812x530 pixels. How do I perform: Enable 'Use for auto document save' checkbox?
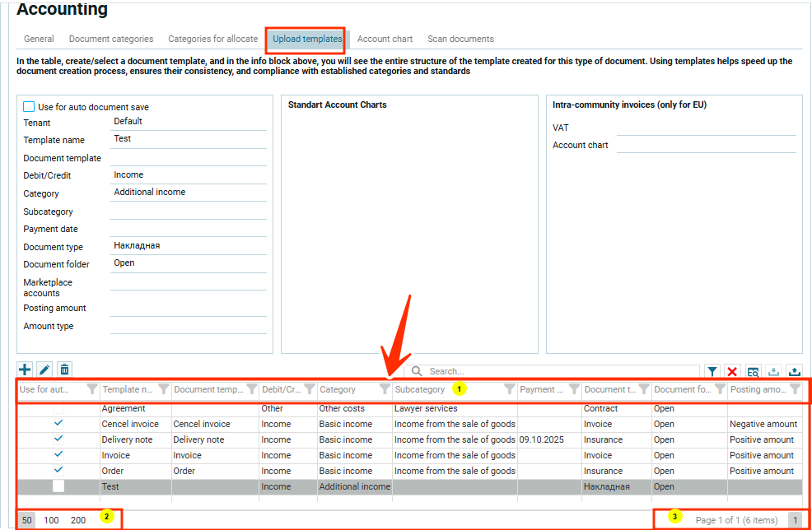(x=29, y=107)
